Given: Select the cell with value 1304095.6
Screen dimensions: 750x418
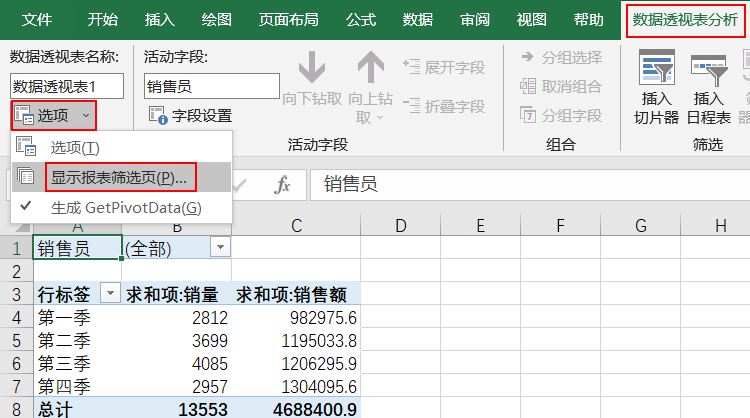Looking at the screenshot, I should 296,385.
